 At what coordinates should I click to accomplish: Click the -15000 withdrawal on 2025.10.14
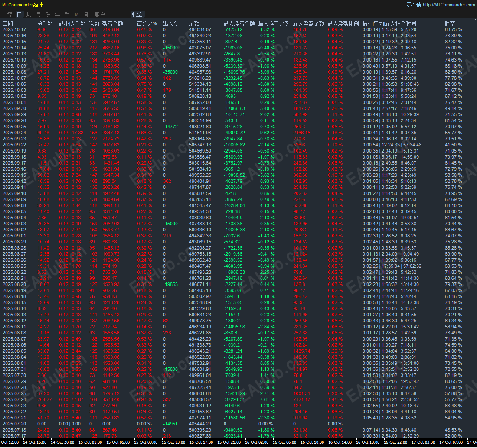pos(170,48)
